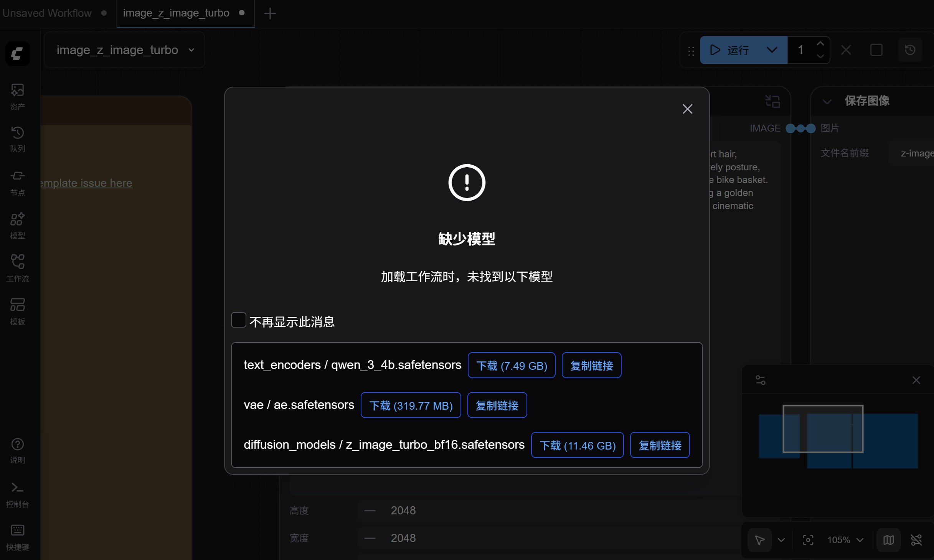
Task: Check the 不再显示此消息 checkbox
Action: point(238,320)
